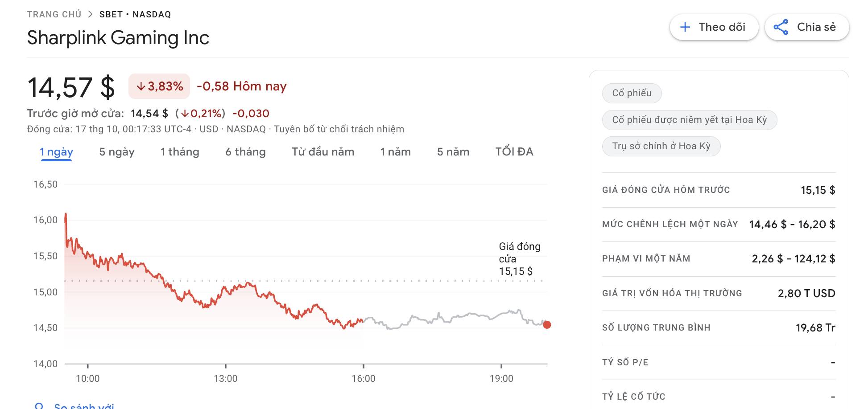Viewport: 868px width, 409px height.
Task: Select Từ đầu năm range tab
Action: point(323,152)
